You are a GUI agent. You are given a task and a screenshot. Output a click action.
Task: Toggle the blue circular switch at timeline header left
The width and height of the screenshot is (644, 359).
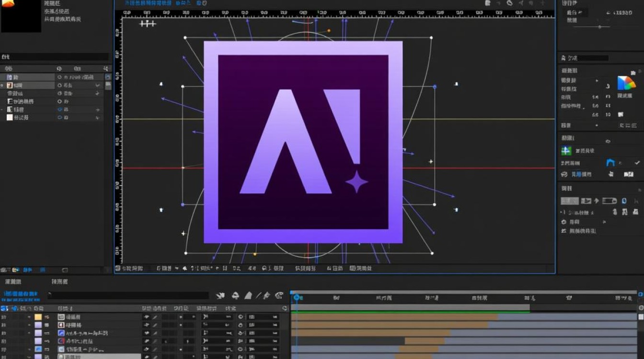coord(14,308)
